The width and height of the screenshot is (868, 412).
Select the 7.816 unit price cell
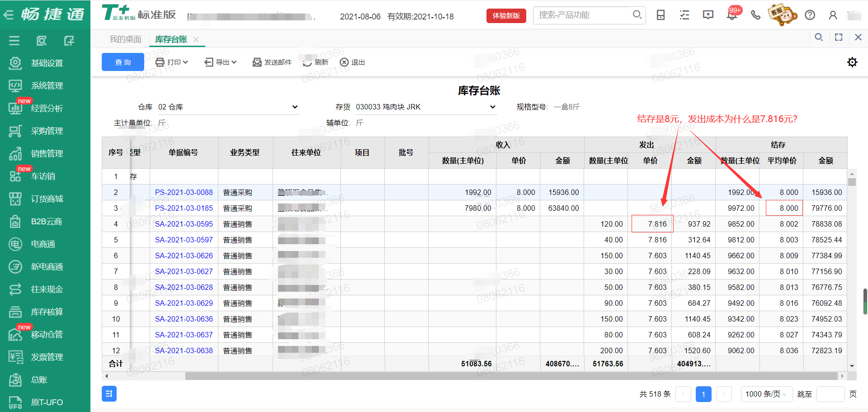coord(652,224)
